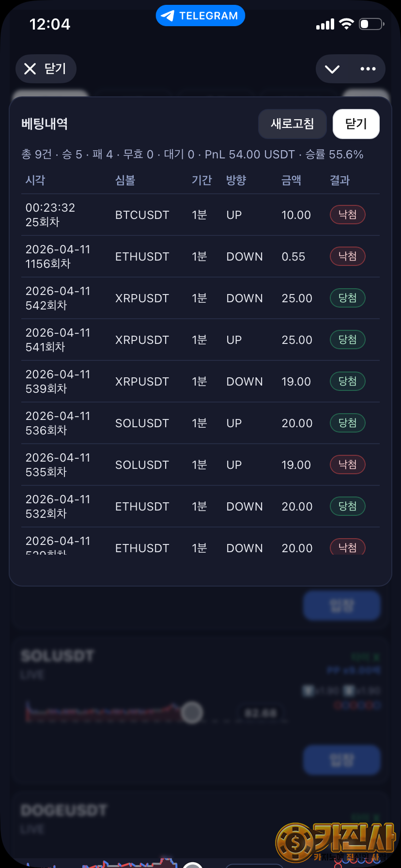Viewport: 401px width, 868px height.
Task: Select the XRPUSDT 541회차 당첨 badge
Action: pyautogui.click(x=347, y=340)
